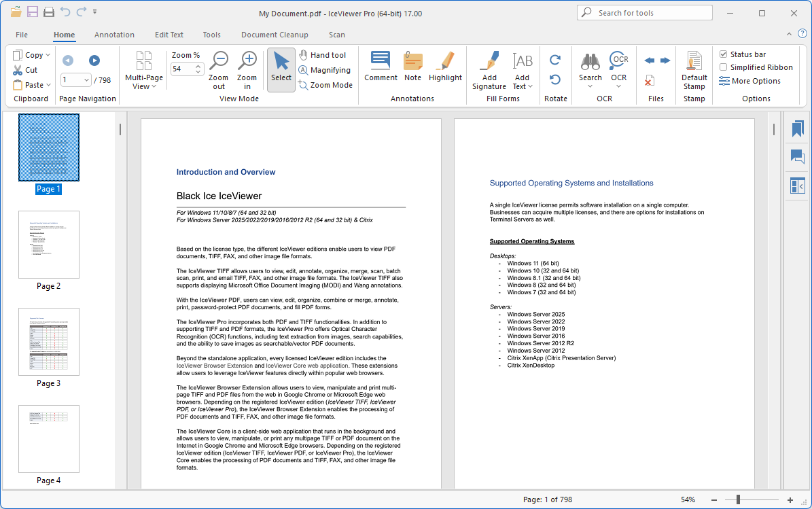Click the Add Signature icon
This screenshot has height=509, width=812.
click(x=489, y=62)
